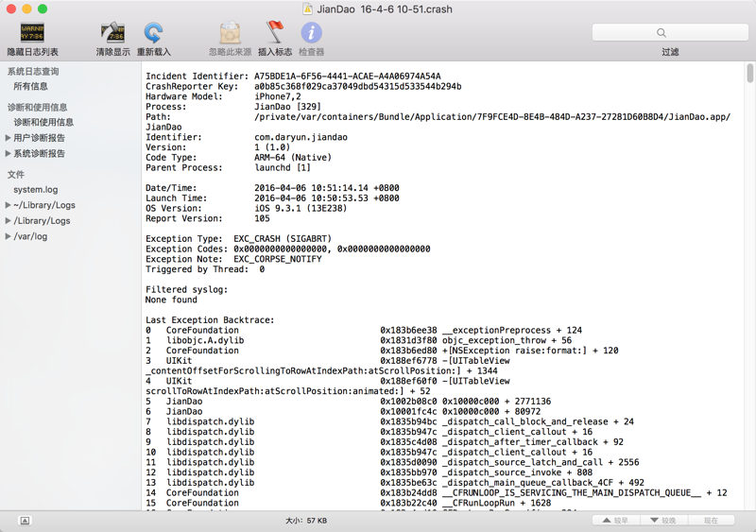The image size is (756, 532).
Task: Click the vertical scrollbar thumb
Action: tap(749, 74)
